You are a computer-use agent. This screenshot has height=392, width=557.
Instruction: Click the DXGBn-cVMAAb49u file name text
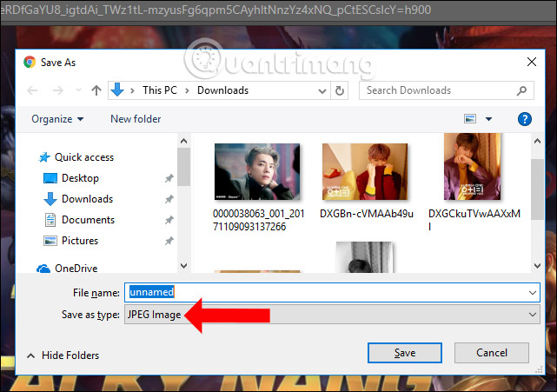tap(367, 214)
